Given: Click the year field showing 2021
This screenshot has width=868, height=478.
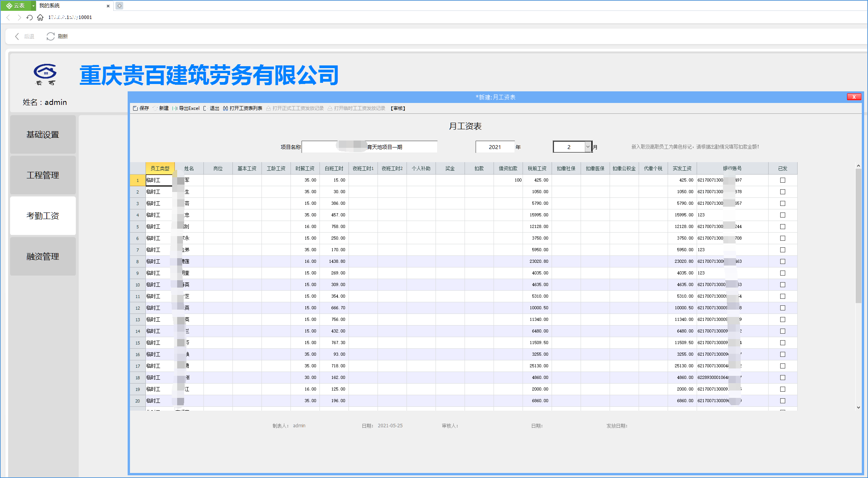Looking at the screenshot, I should (x=495, y=147).
